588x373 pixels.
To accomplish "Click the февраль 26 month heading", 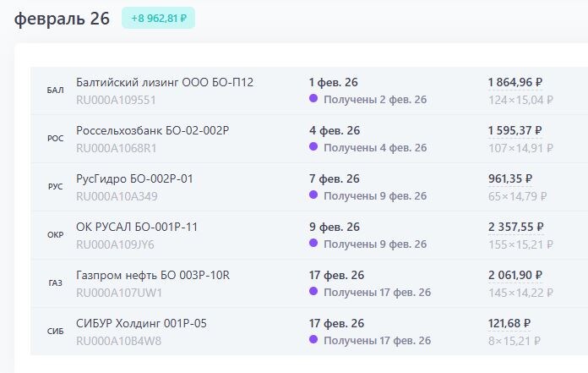I will pyautogui.click(x=62, y=19).
